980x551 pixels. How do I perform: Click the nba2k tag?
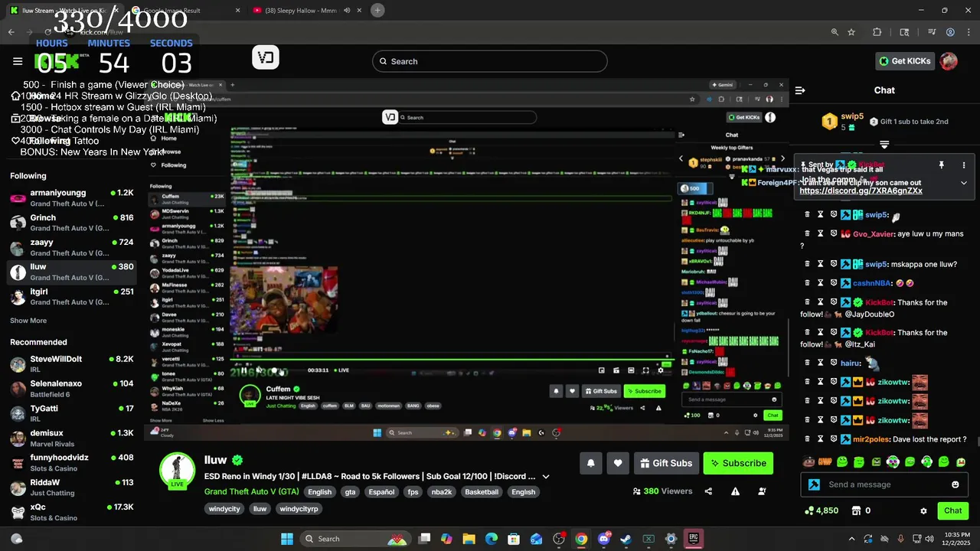(442, 492)
